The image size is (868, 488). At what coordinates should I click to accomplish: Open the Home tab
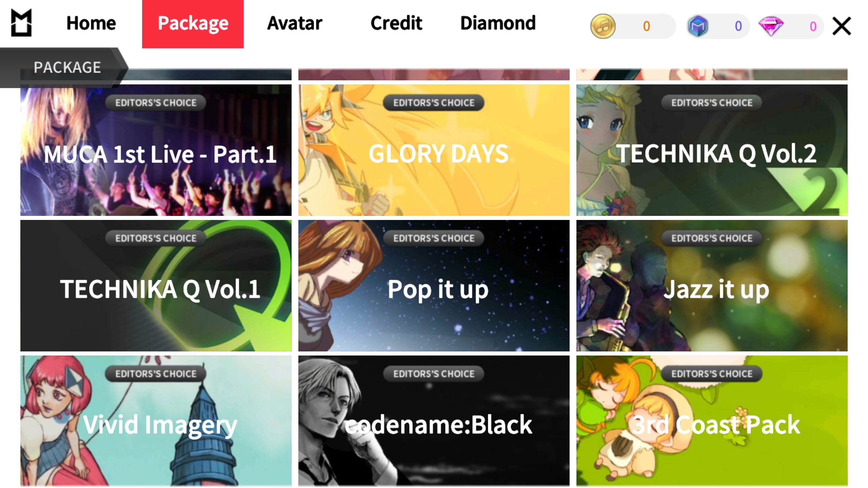pyautogui.click(x=91, y=23)
